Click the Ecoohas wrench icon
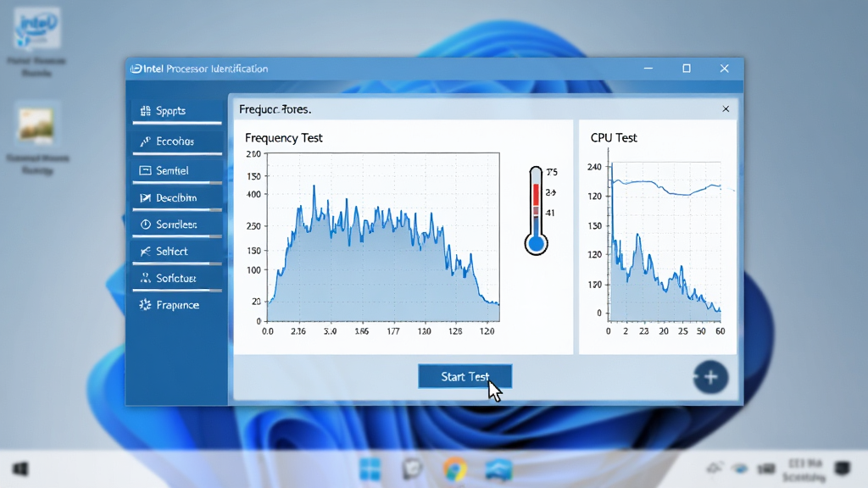Image resolution: width=868 pixels, height=488 pixels. (x=145, y=141)
